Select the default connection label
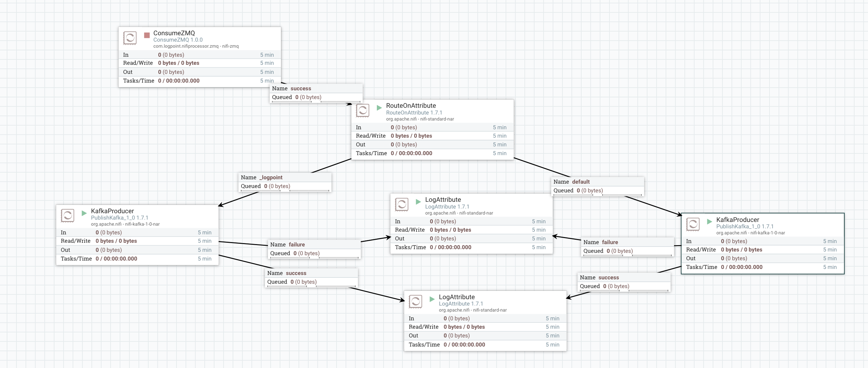 597,186
